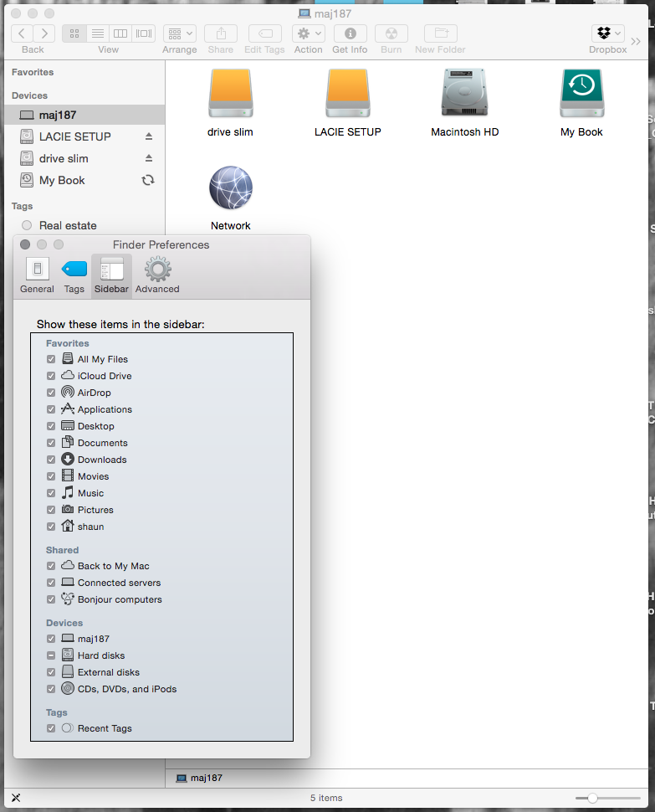The width and height of the screenshot is (655, 812).
Task: Open the Advanced preferences tab
Action: pyautogui.click(x=157, y=276)
